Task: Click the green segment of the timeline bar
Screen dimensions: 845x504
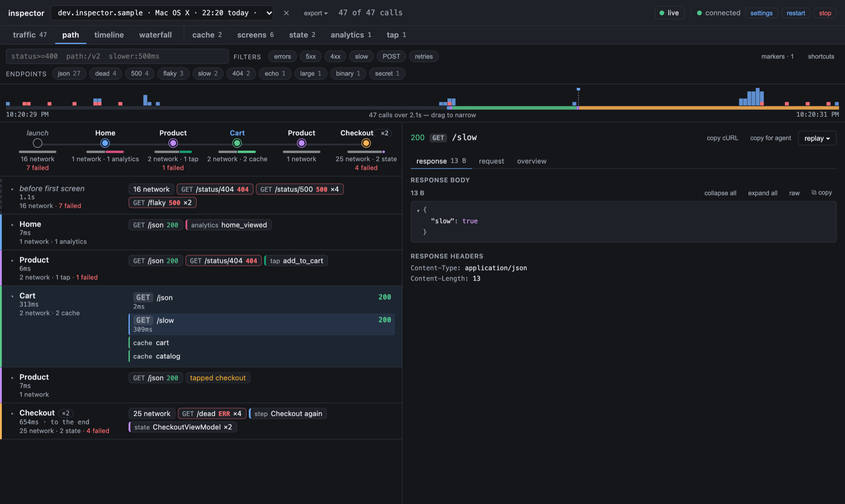Action: 514,108
